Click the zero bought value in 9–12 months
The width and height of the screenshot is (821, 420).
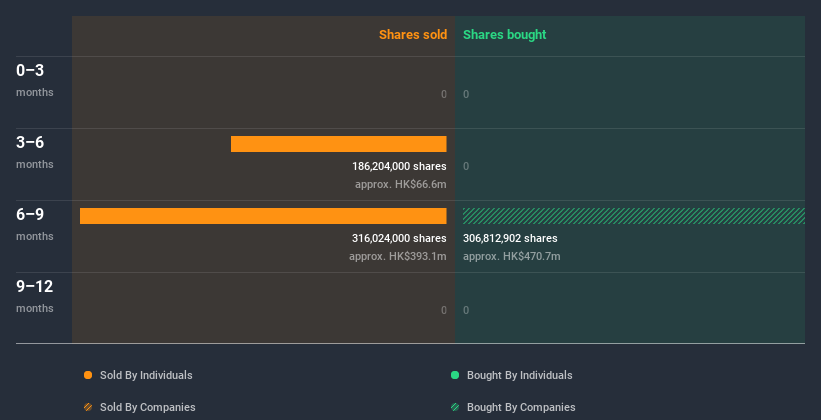(466, 310)
